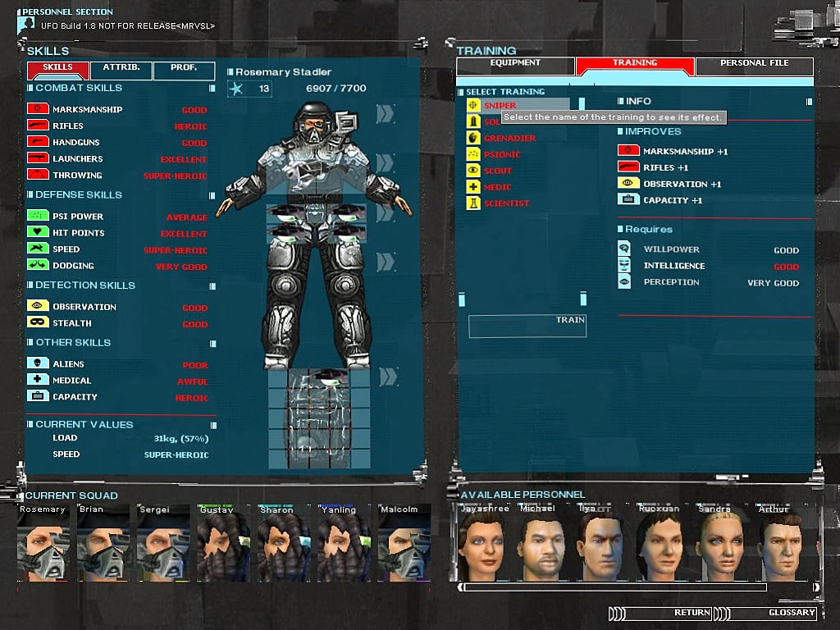The image size is (840, 630).
Task: Choose SCIENTIST training from the list
Action: pyautogui.click(x=506, y=203)
